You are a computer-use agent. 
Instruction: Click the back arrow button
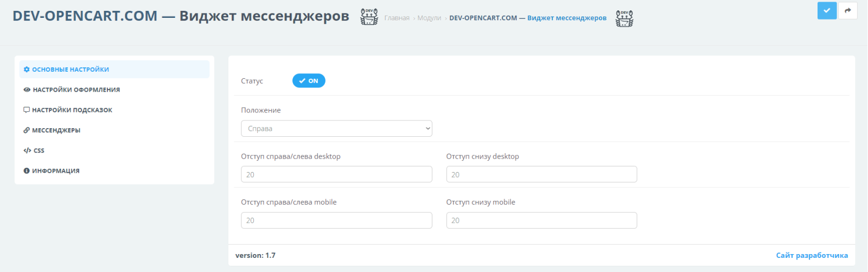click(x=848, y=10)
